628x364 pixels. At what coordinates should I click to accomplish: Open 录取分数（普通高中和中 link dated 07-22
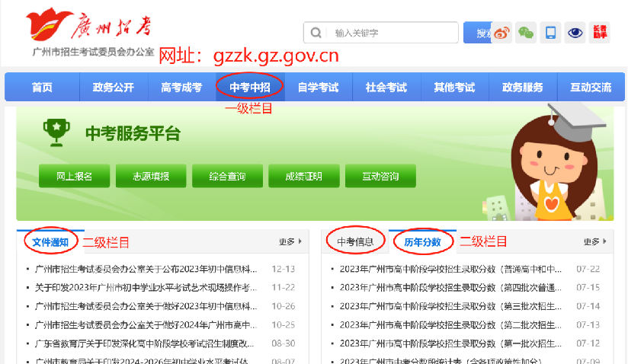(450, 269)
